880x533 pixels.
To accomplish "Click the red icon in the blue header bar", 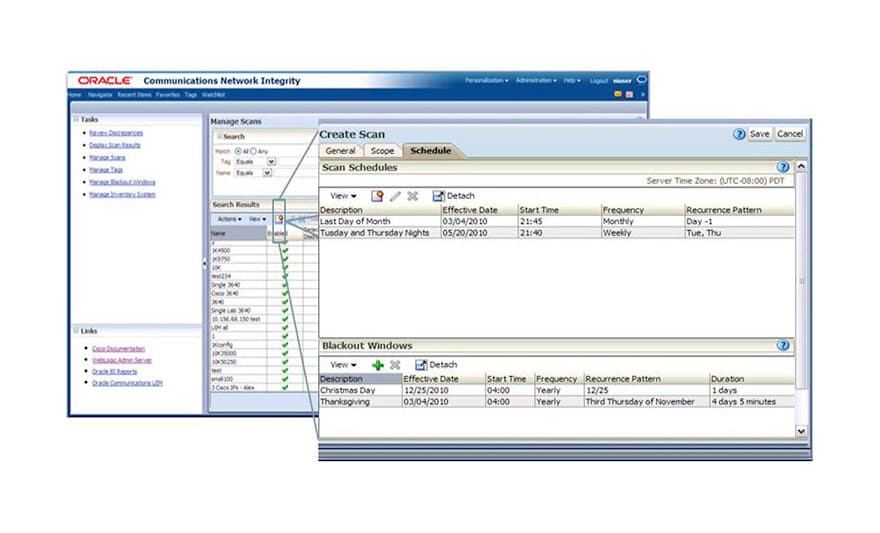I will coord(629,94).
